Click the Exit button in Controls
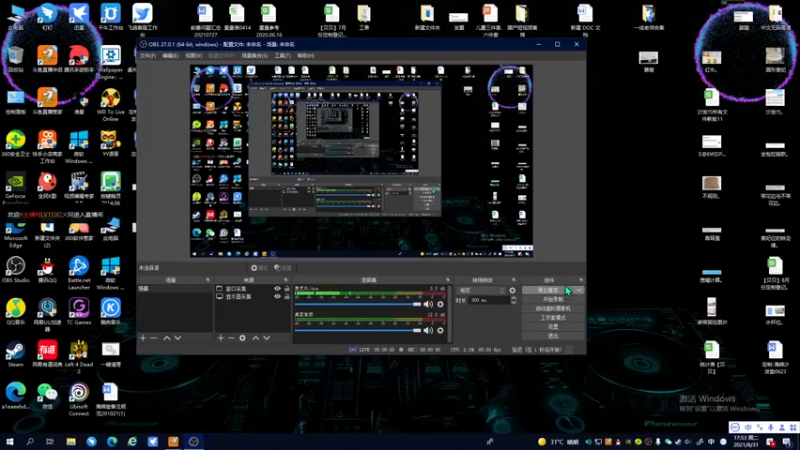The image size is (800, 450). tap(553, 336)
